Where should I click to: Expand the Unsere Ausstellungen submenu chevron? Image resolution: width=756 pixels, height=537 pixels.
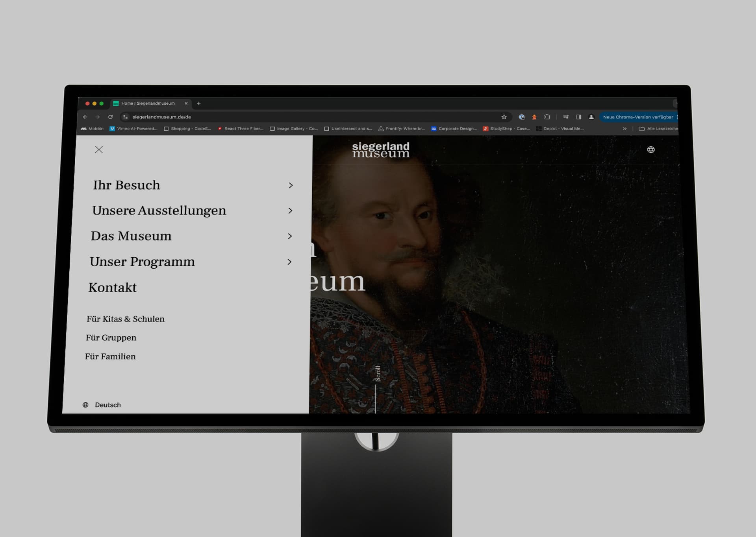point(290,211)
